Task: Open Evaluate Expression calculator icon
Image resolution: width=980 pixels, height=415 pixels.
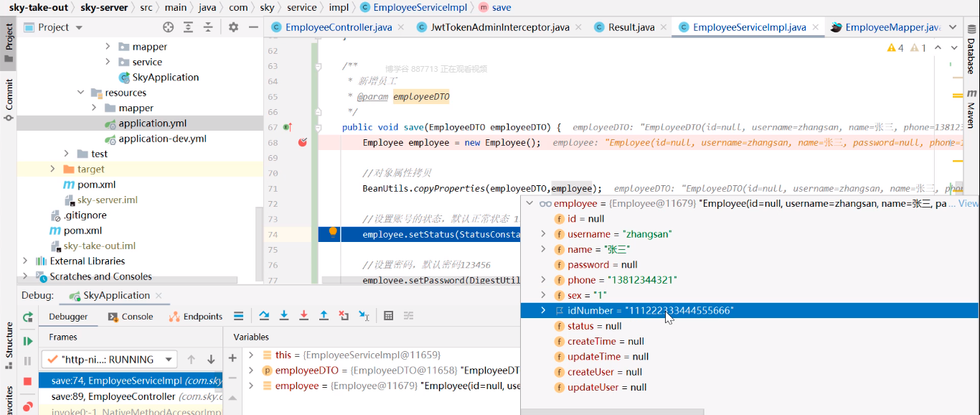Action: [x=388, y=316]
